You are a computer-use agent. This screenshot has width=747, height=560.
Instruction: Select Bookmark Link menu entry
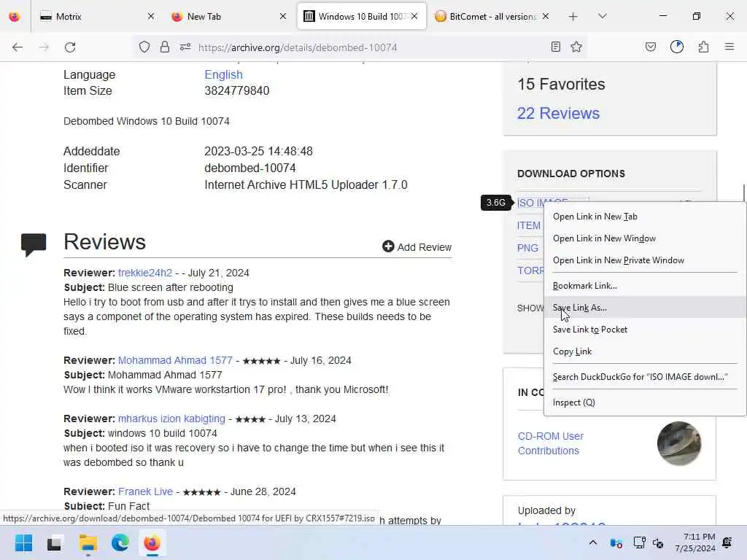645,286
